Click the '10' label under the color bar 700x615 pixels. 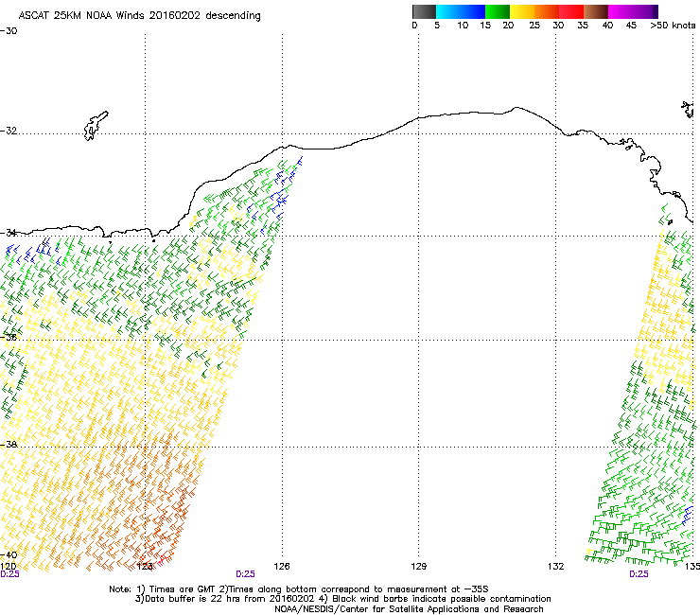[463, 26]
